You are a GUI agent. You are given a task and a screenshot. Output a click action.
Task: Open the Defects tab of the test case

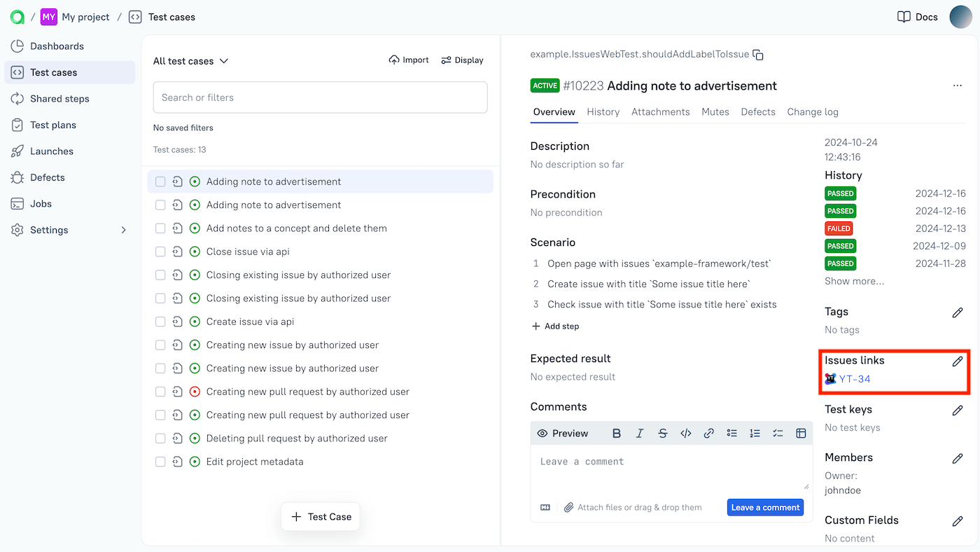(757, 111)
